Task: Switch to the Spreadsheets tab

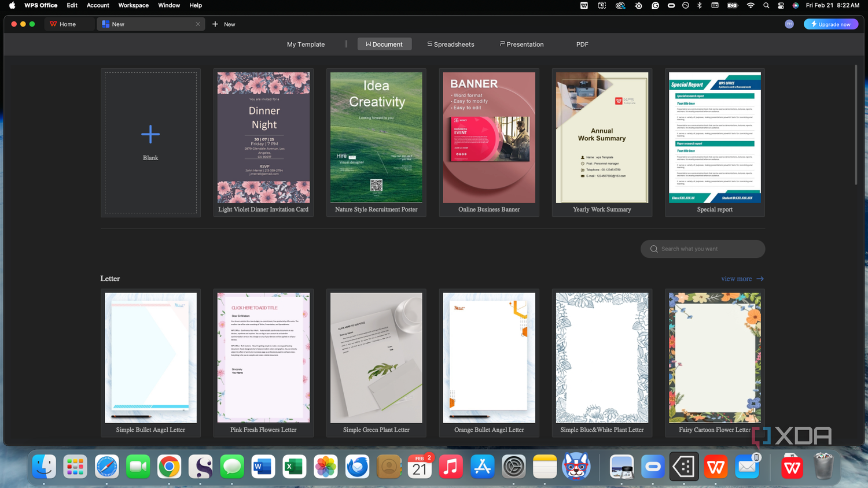Action: click(451, 45)
